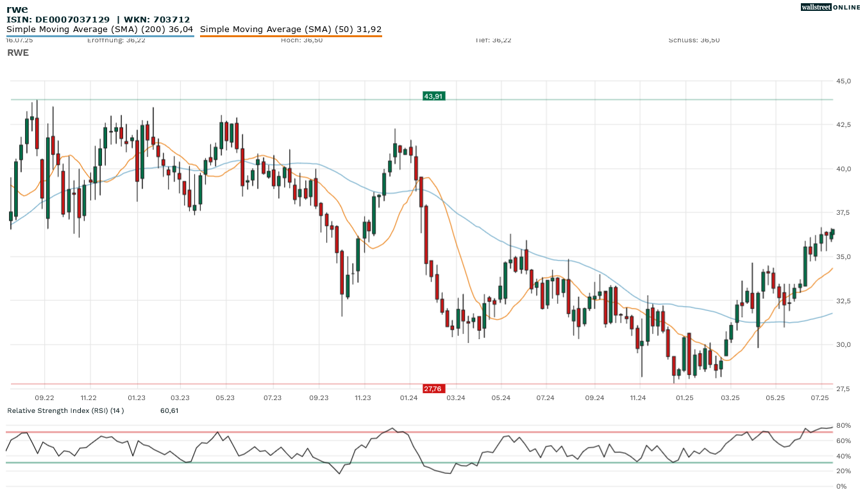This screenshot has width=865, height=504.
Task: Click the 42,5 price axis label
Action: [x=843, y=124]
